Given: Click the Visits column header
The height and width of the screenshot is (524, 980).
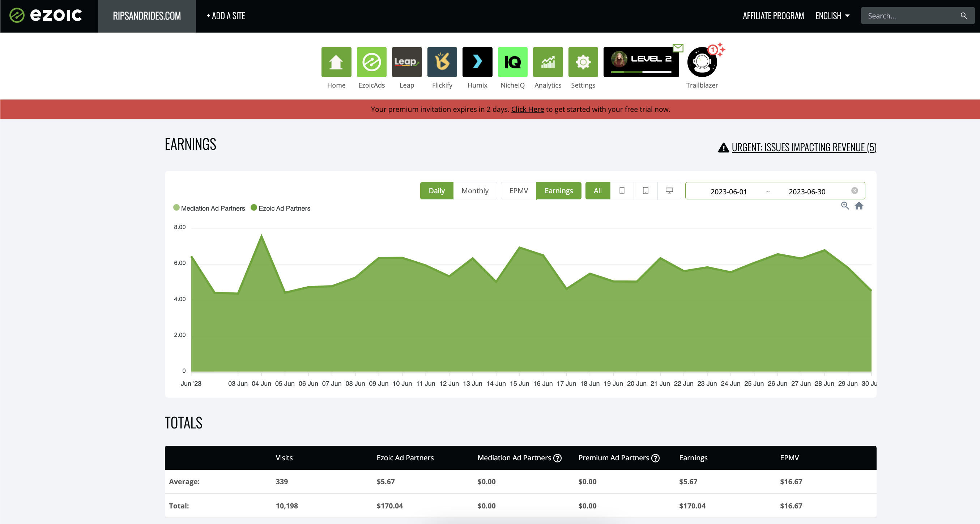Looking at the screenshot, I should [284, 458].
